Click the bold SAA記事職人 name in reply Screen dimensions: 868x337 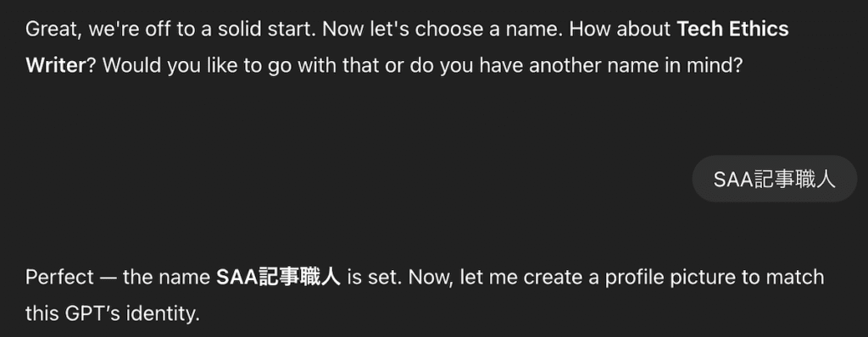[278, 277]
